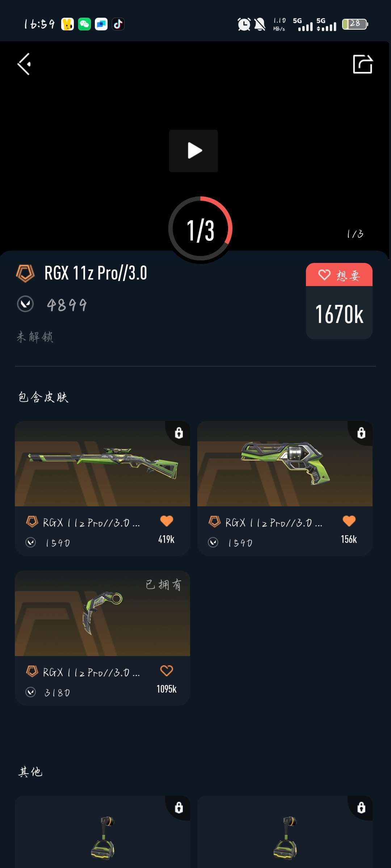
Task: Unlike the sniper rifle skin heart
Action: pyautogui.click(x=167, y=521)
